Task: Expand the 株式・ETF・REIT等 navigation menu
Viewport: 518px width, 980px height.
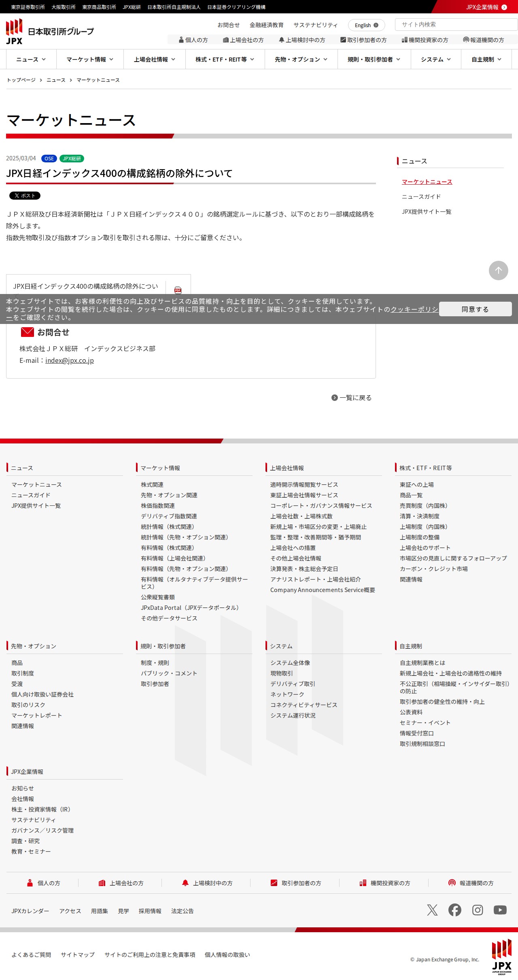Action: pos(225,59)
